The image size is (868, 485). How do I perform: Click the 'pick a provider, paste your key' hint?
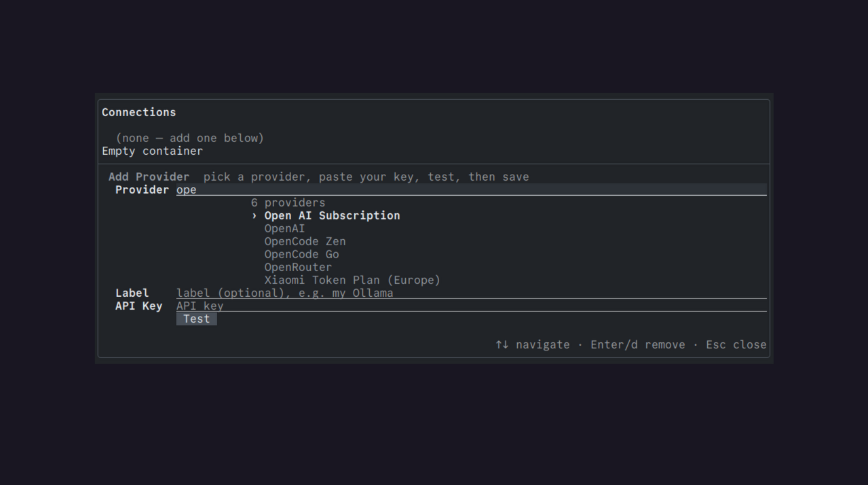point(366,177)
